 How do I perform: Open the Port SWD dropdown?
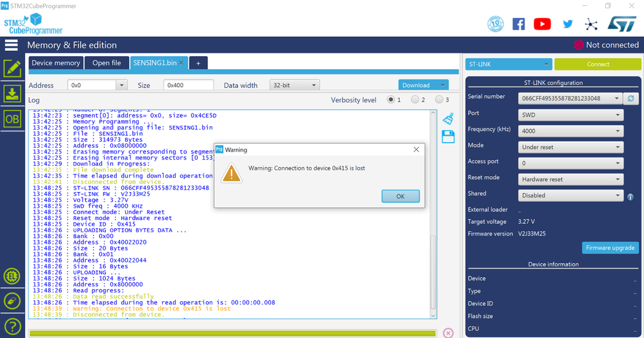click(571, 115)
